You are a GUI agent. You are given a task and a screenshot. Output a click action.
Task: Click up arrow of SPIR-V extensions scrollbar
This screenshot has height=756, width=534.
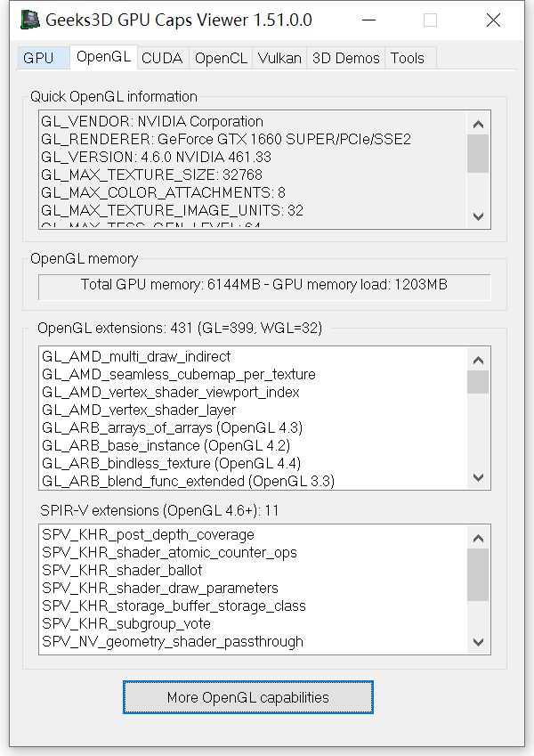click(x=478, y=538)
